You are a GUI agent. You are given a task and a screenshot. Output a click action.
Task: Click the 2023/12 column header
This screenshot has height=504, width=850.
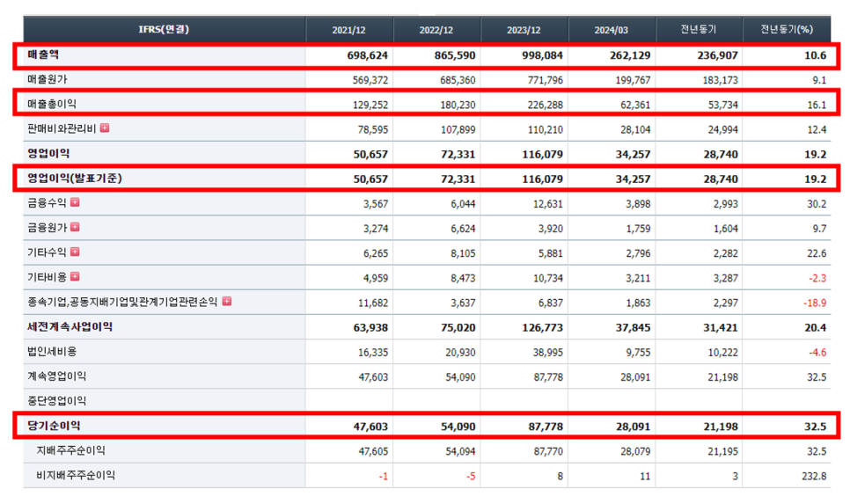[x=524, y=30]
